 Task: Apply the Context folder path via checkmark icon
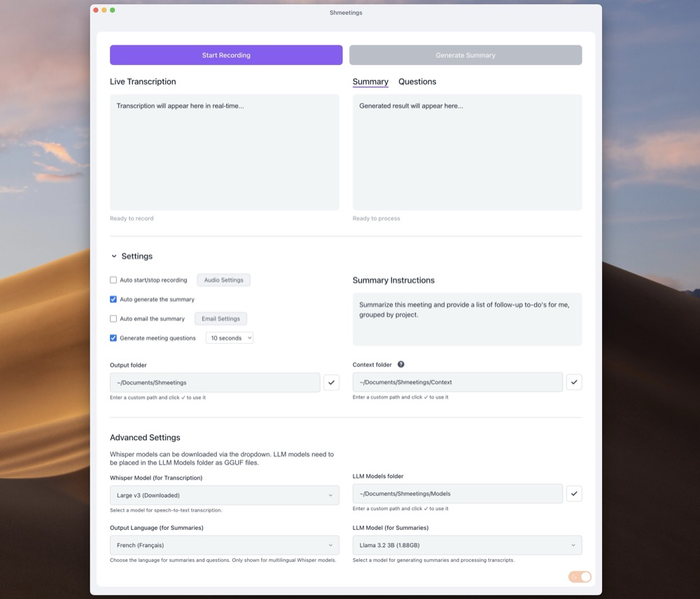pyautogui.click(x=574, y=382)
